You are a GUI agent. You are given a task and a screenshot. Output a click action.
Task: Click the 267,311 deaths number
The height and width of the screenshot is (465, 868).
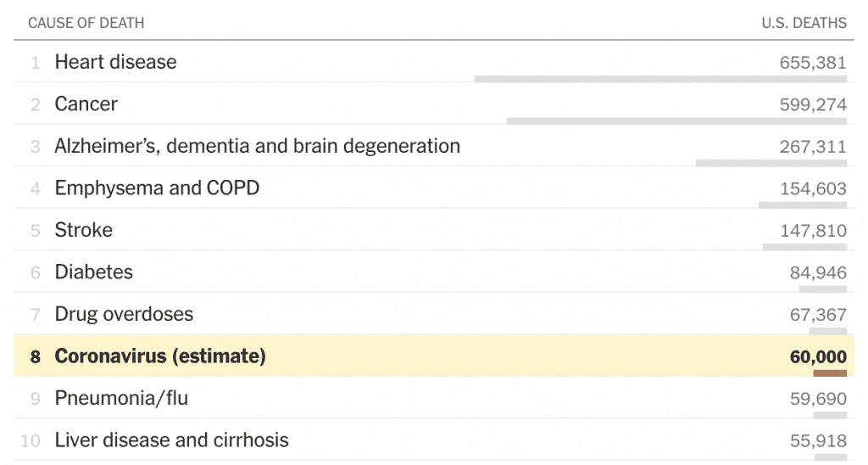click(x=813, y=147)
